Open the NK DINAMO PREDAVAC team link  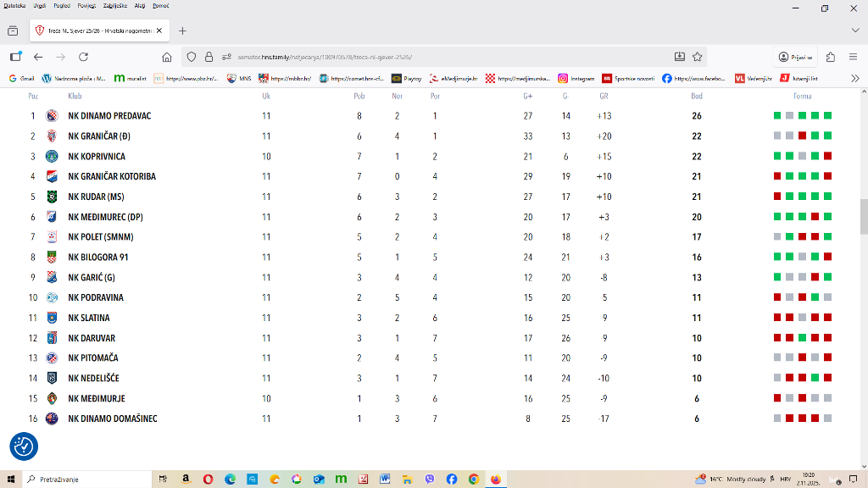(109, 115)
